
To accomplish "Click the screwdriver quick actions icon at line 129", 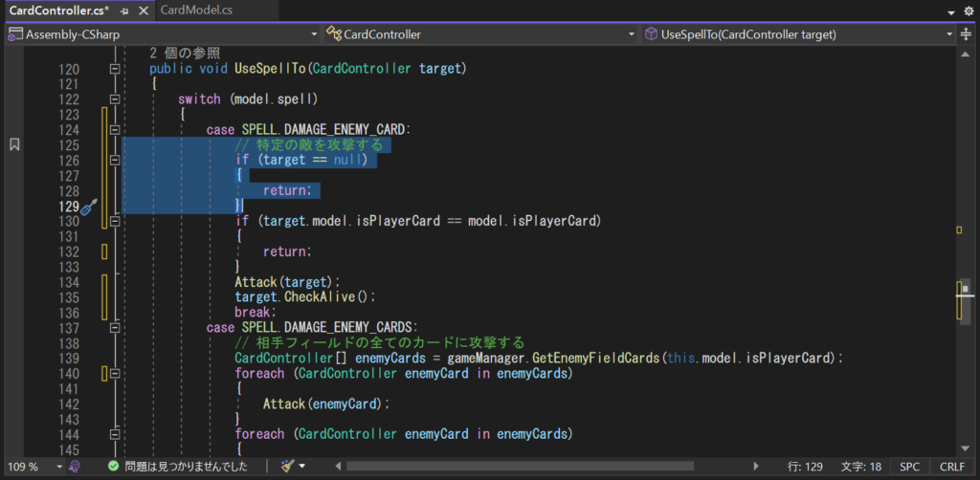I will tap(90, 206).
